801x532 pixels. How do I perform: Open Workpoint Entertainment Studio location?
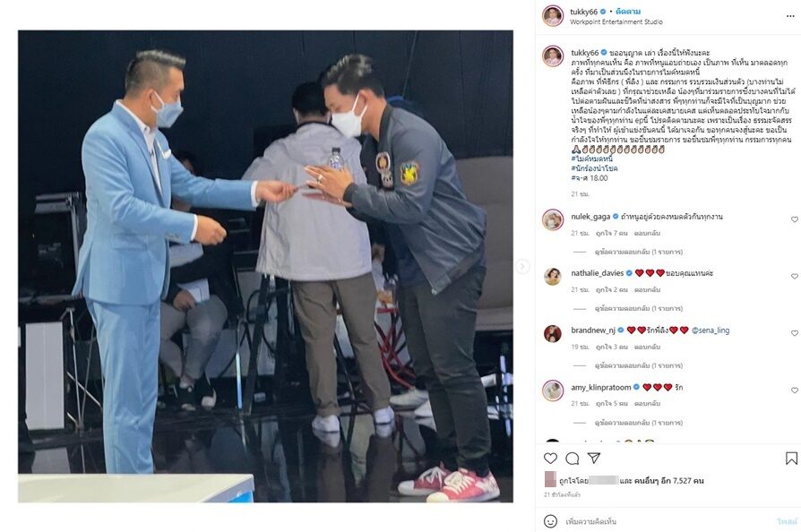click(616, 22)
